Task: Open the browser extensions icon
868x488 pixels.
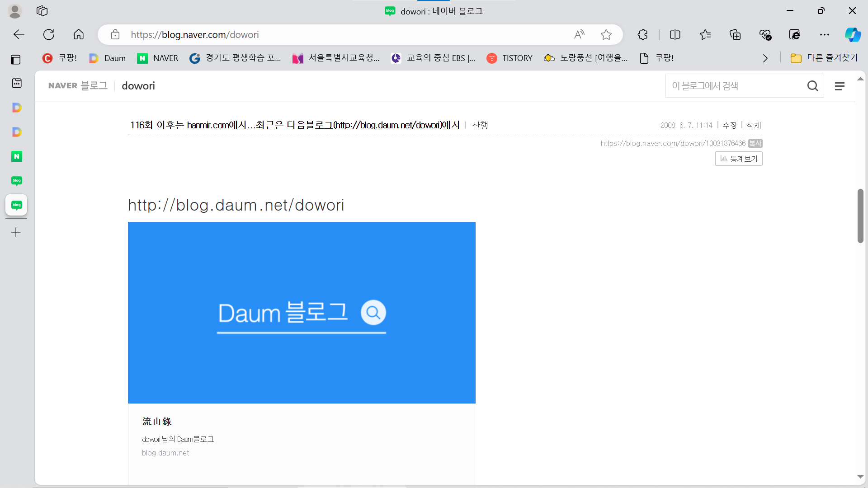Action: click(642, 35)
